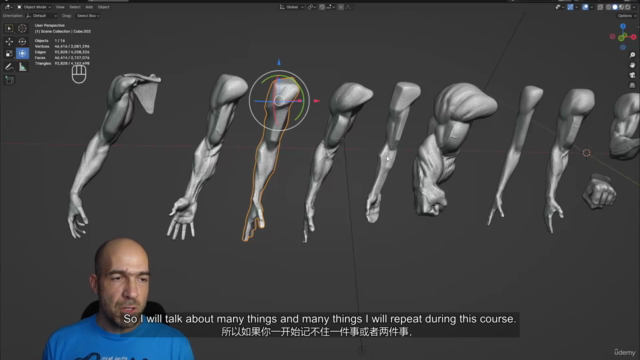Open the Global transform orientation dropdown

(291, 7)
